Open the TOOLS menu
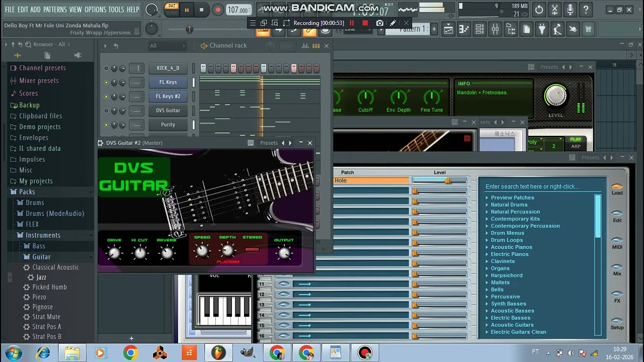 click(x=116, y=10)
